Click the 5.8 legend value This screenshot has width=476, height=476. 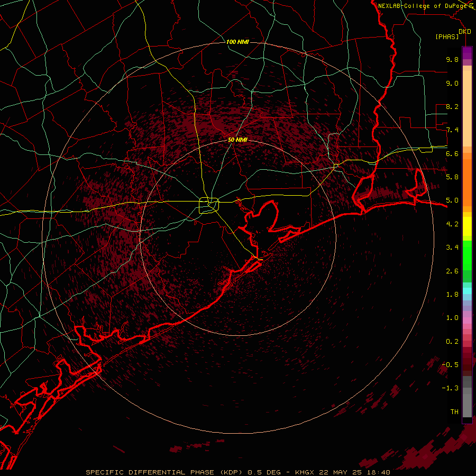[452, 177]
